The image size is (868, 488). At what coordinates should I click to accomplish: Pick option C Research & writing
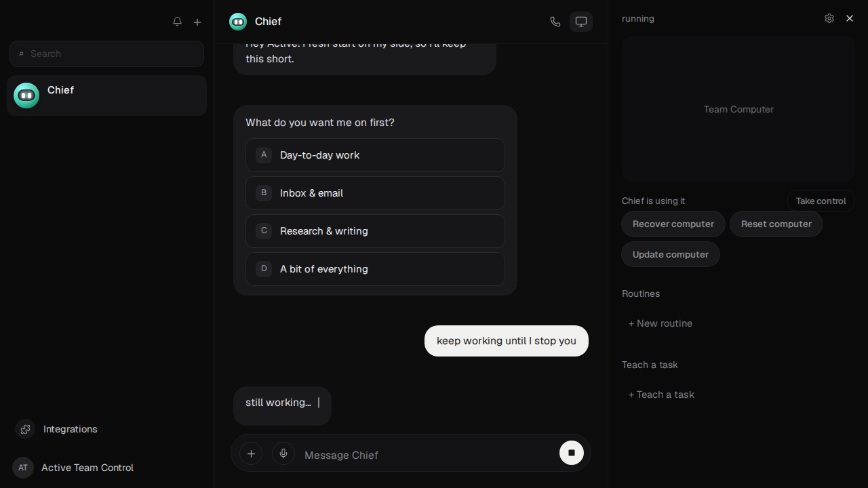coord(375,231)
